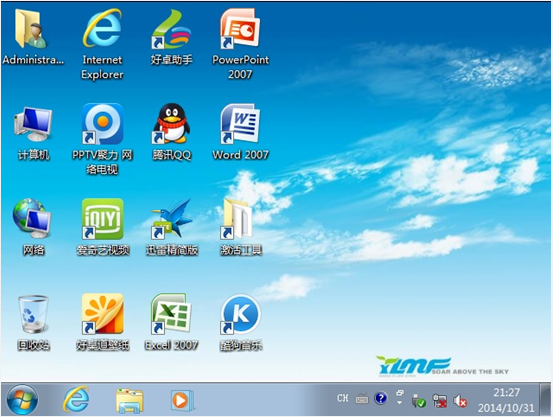Toggle the muted speaker volume icon
554x417 pixels.
(460, 401)
